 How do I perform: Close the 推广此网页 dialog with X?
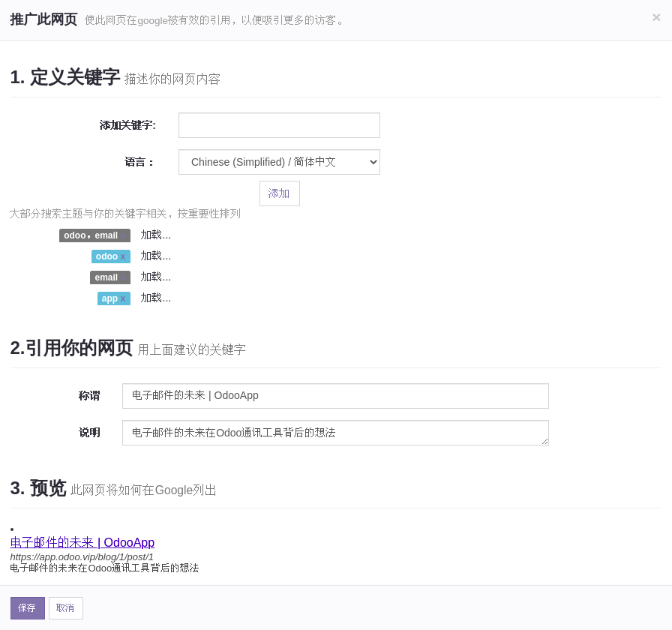click(656, 17)
